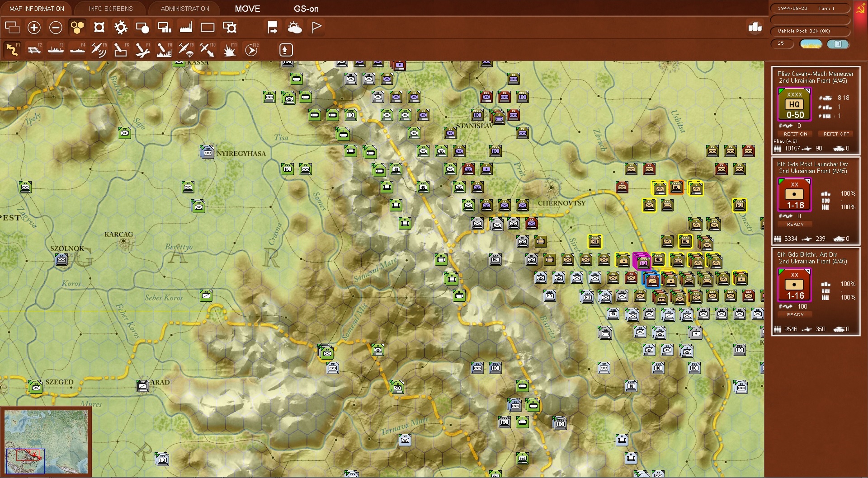Toggle the GS-on setting
This screenshot has height=478, width=868.
point(306,9)
